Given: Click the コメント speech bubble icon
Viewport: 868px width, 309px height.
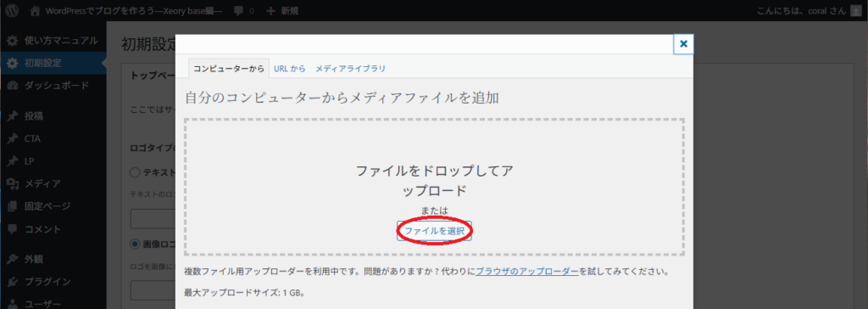Looking at the screenshot, I should click(12, 229).
